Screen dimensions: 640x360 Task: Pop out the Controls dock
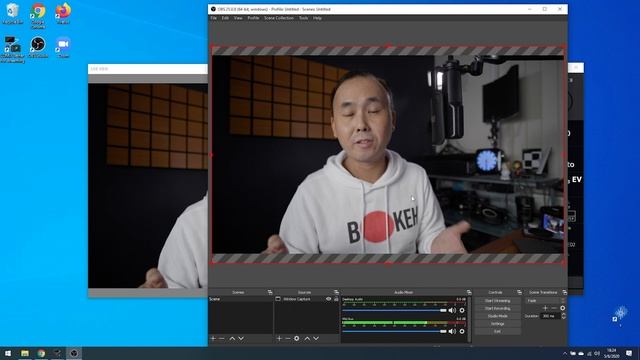coord(519,292)
